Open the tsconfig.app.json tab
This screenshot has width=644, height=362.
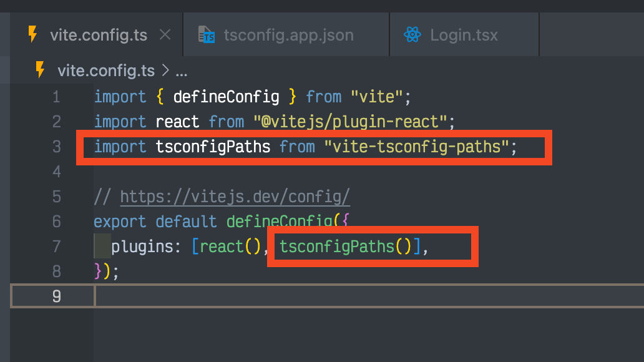286,34
